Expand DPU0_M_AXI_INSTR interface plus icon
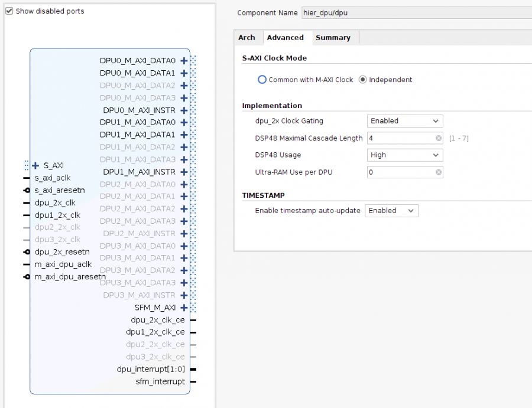The width and height of the screenshot is (532, 408). pos(184,110)
